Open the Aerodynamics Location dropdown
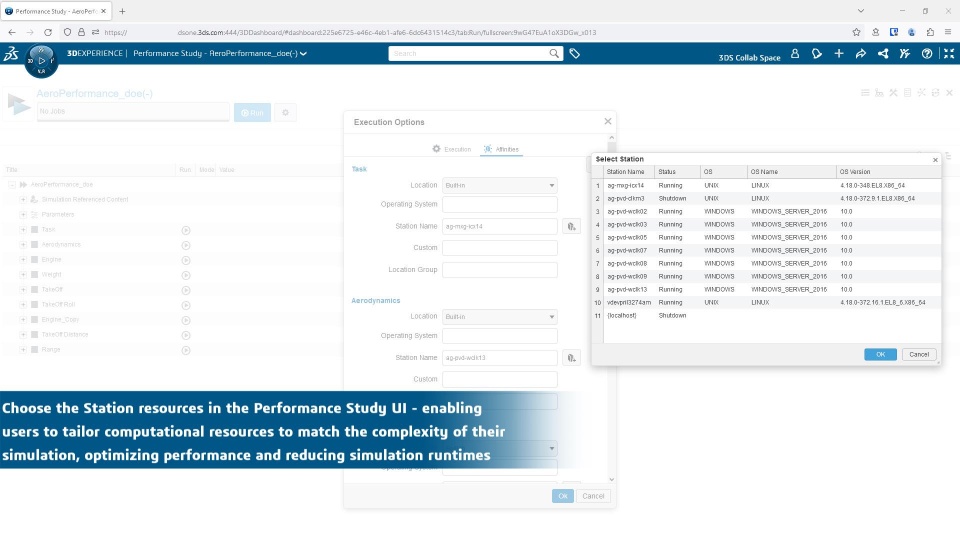The width and height of the screenshot is (960, 540). pos(500,317)
